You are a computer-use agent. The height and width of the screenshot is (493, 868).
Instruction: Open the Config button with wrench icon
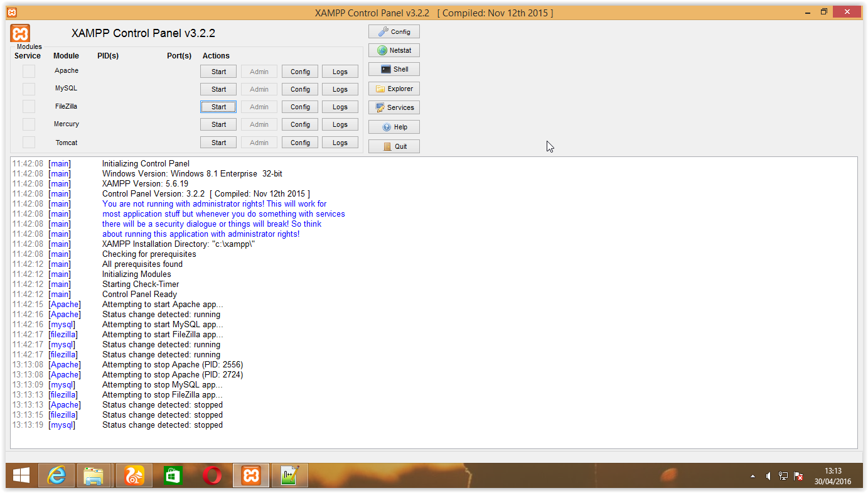coord(394,31)
